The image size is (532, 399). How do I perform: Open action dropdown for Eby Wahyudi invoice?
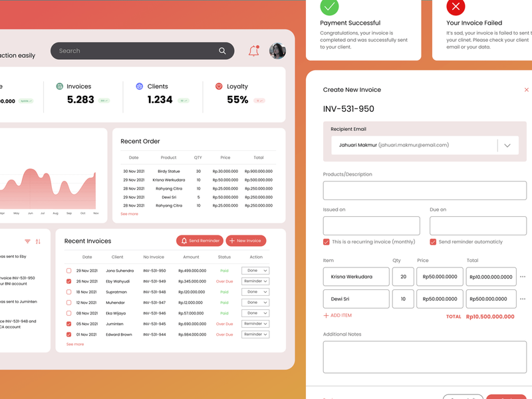255,281
